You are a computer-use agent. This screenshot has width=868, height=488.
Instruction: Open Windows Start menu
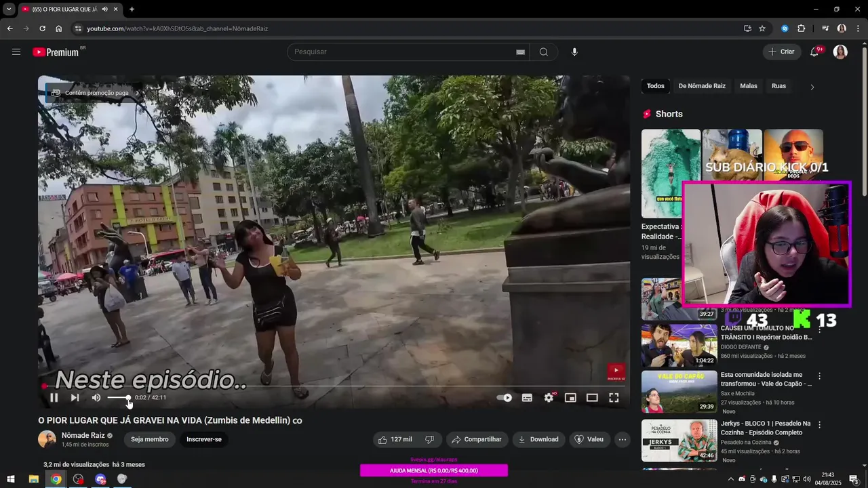(x=11, y=479)
